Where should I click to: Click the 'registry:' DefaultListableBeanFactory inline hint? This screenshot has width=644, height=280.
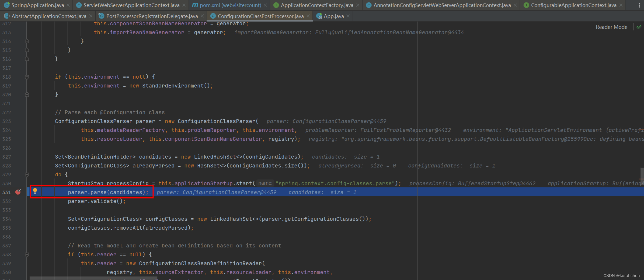click(476, 139)
